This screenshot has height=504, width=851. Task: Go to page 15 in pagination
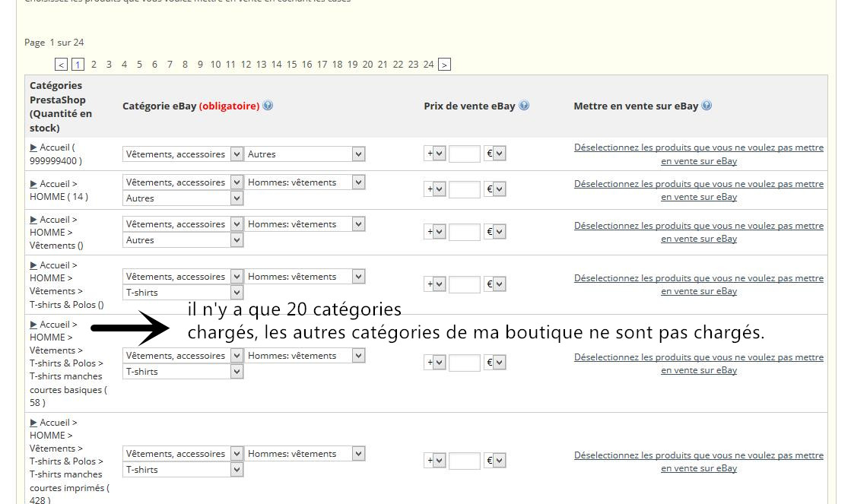[291, 65]
